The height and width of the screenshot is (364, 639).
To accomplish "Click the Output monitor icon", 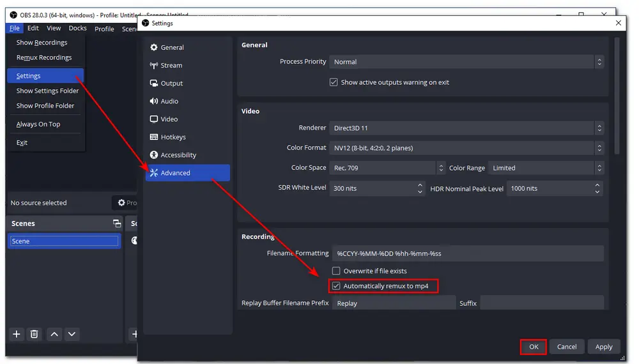I will [153, 83].
